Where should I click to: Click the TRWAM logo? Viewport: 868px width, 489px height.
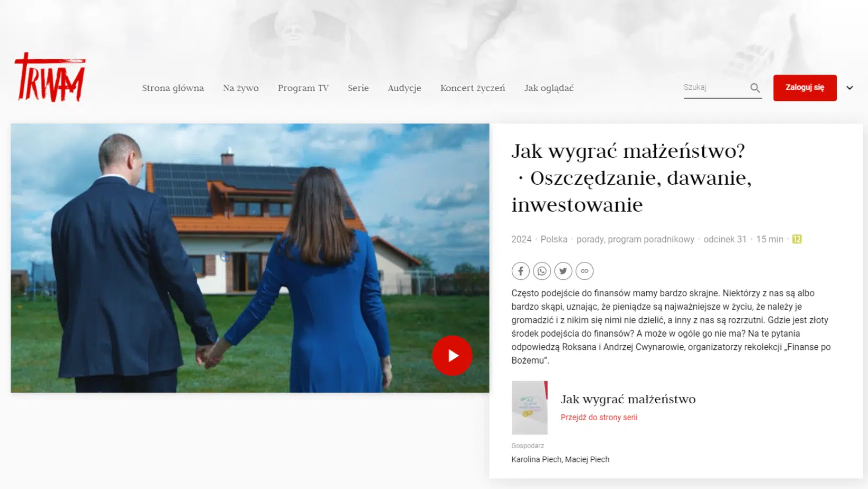(50, 78)
